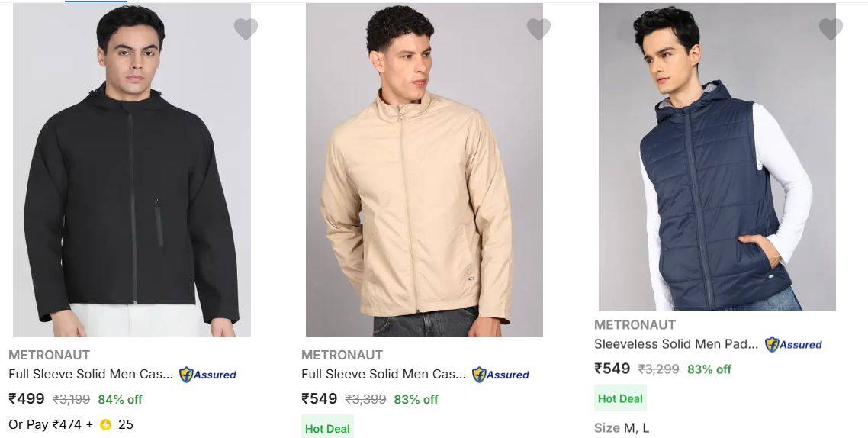Screen dimensions: 868x438
Task: Open the beige jacket product image
Action: [424, 169]
